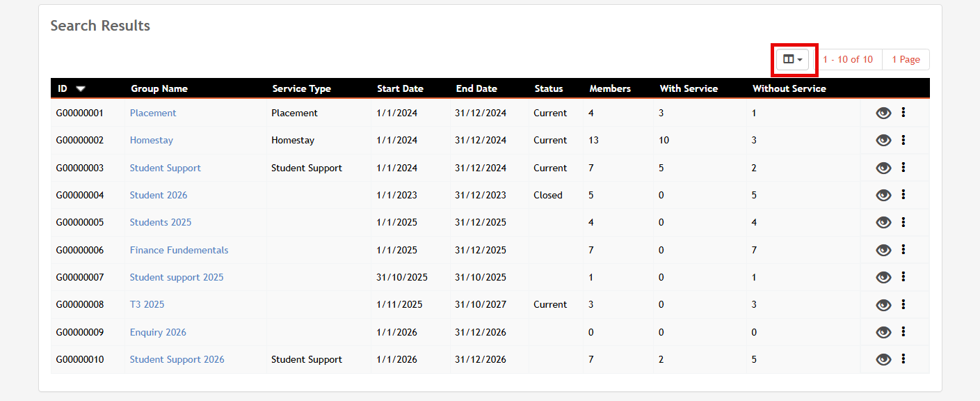Click Homestay in the Service Type column
The image size is (980, 401).
coord(293,140)
